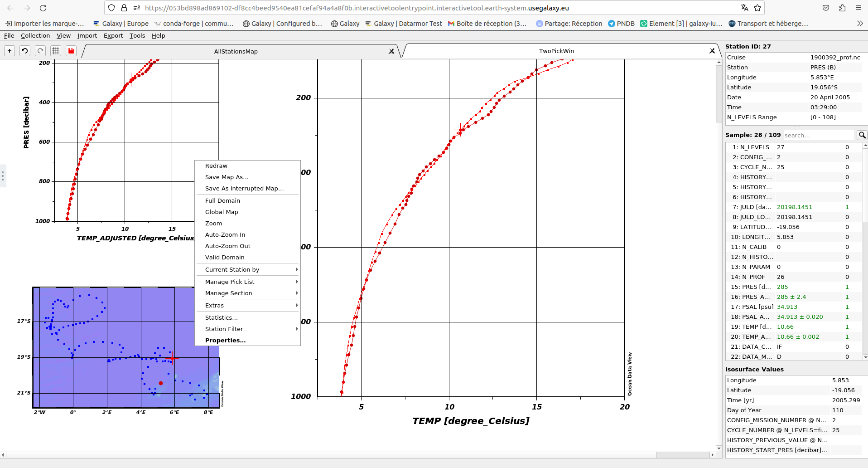Switch to the AllStationsMap tab

(x=236, y=51)
